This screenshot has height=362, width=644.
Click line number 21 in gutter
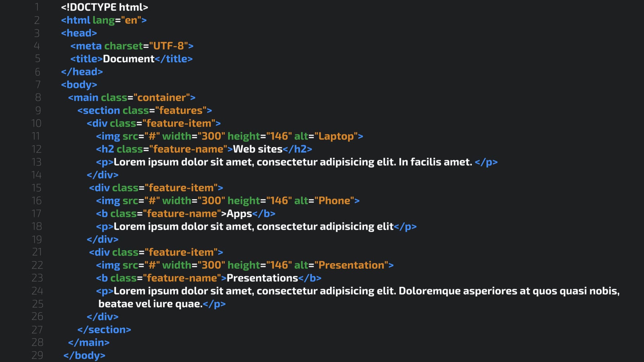point(37,252)
